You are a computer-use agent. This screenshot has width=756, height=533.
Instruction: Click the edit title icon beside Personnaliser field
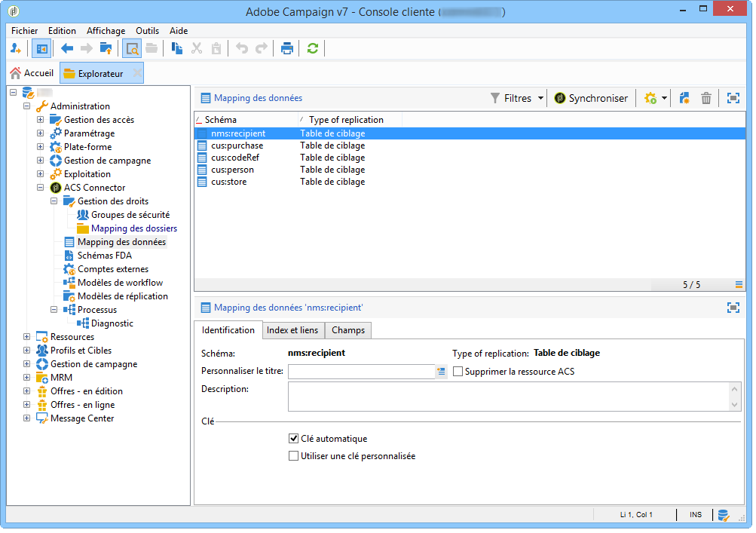441,372
